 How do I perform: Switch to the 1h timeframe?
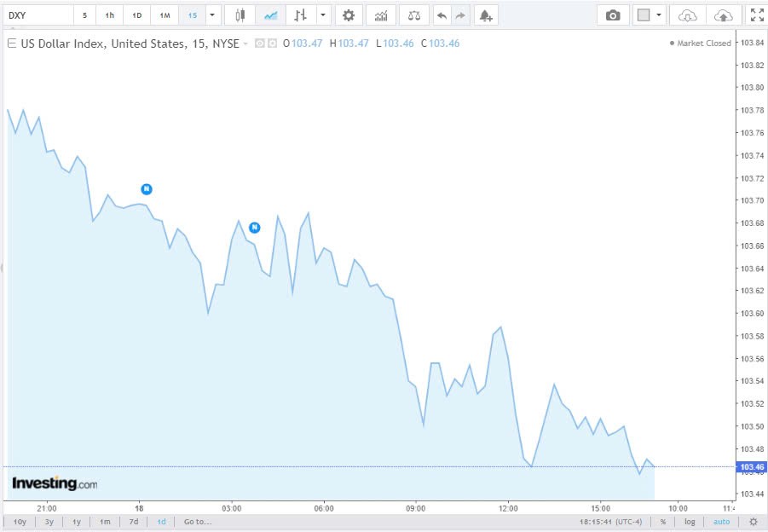(109, 14)
